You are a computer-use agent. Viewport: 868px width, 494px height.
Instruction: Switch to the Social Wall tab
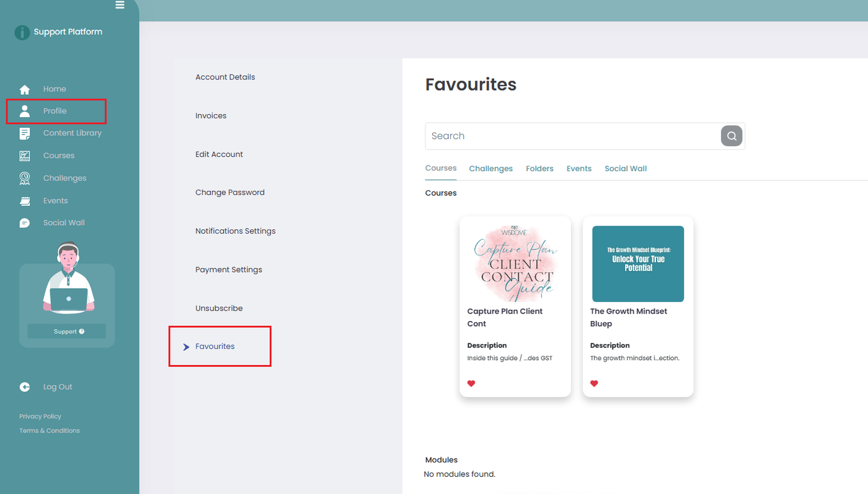[626, 169]
